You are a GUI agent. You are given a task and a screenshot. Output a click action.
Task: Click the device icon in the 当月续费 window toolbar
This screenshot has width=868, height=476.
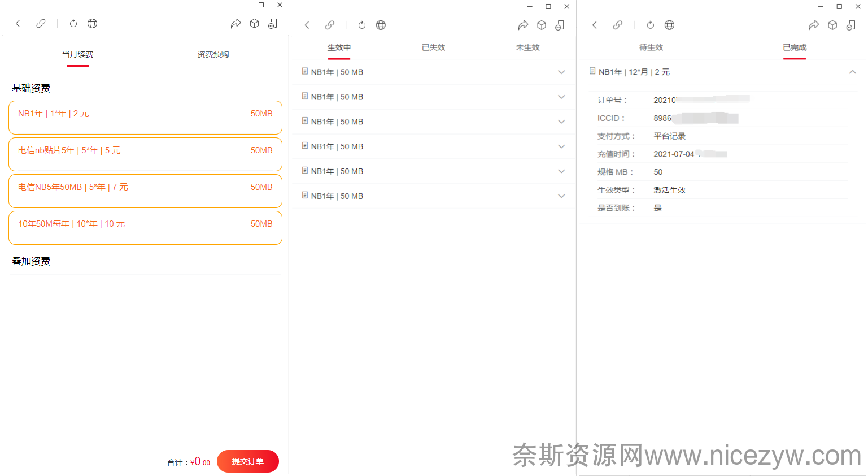[273, 24]
